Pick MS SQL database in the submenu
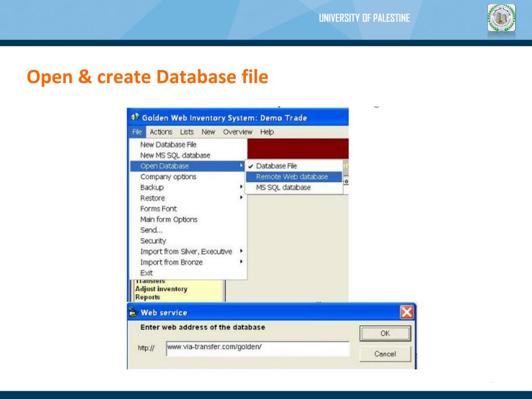This screenshot has height=399, width=532. (294, 187)
